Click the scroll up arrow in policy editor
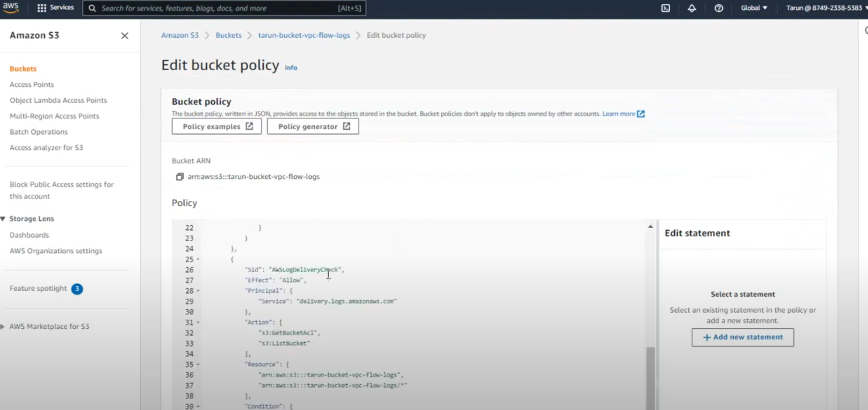Viewport: 868px width, 410px height. coord(650,226)
